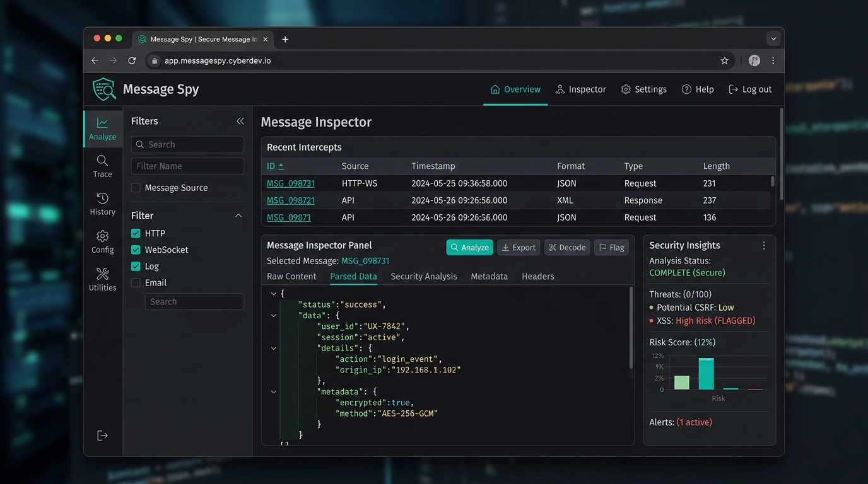Open Settings in top navigation
The height and width of the screenshot is (484, 868).
point(643,89)
